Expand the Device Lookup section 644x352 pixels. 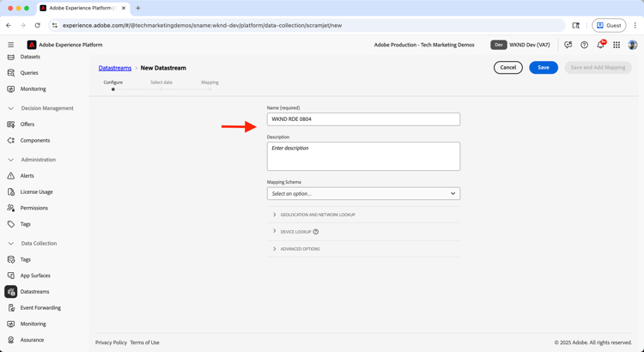(275, 231)
